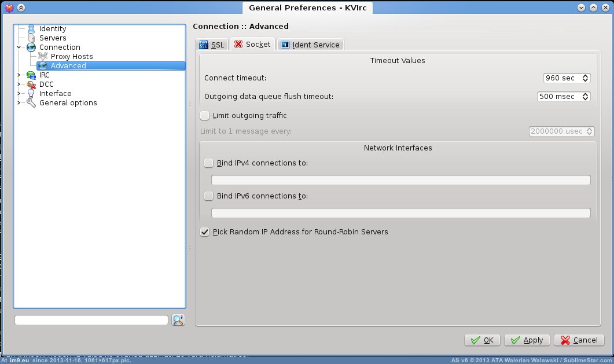
Task: Click the IPv6 bind address field
Action: 400,212
